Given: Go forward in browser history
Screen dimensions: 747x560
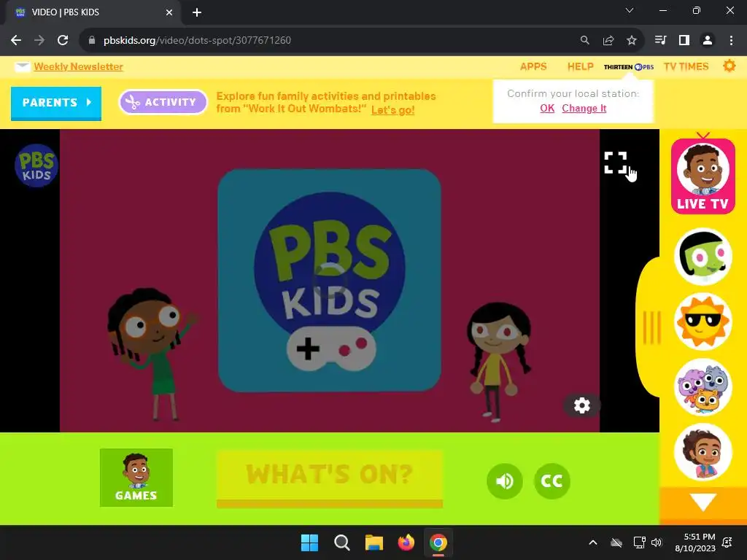Looking at the screenshot, I should point(39,40).
